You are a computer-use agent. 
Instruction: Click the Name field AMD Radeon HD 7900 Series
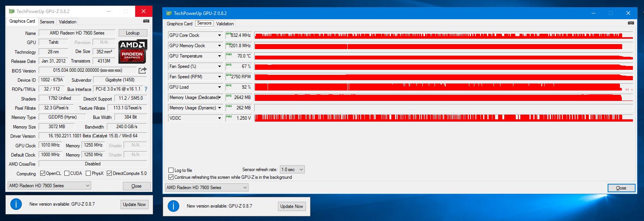(77, 33)
